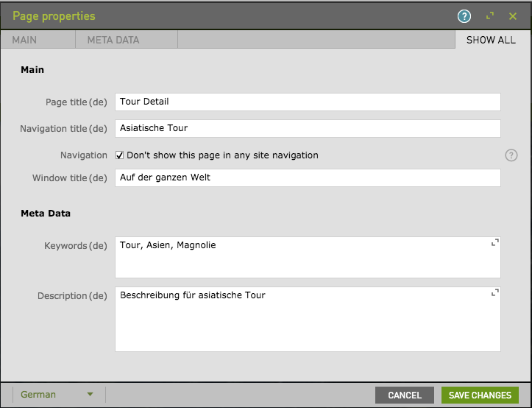This screenshot has width=532, height=408.
Task: Maximize the Page properties dialog
Action: [x=489, y=16]
